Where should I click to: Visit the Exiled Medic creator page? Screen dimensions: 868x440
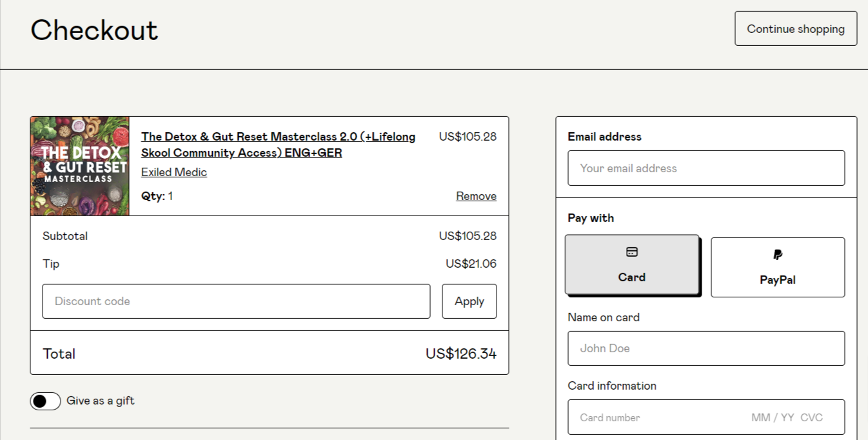tap(173, 172)
